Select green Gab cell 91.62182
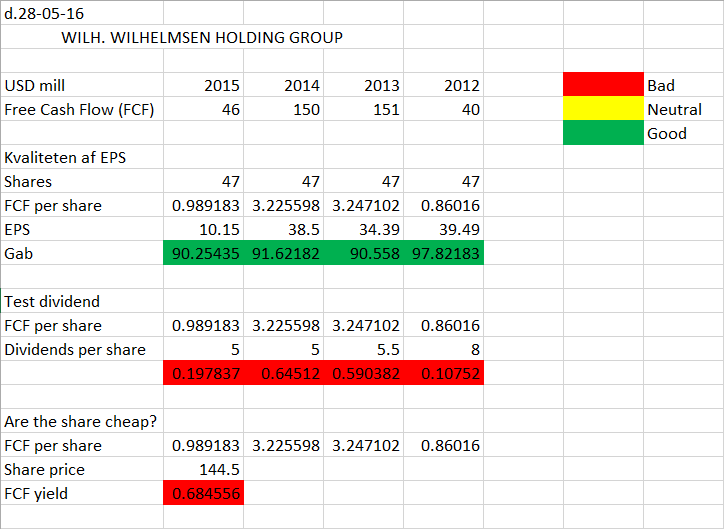Screen dimensions: 724x529 click(x=284, y=252)
